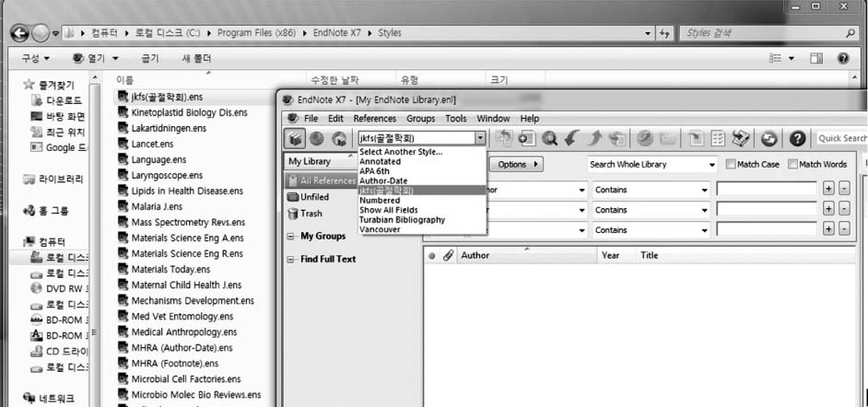
Task: Click the Explorer help icon
Action: (x=843, y=58)
